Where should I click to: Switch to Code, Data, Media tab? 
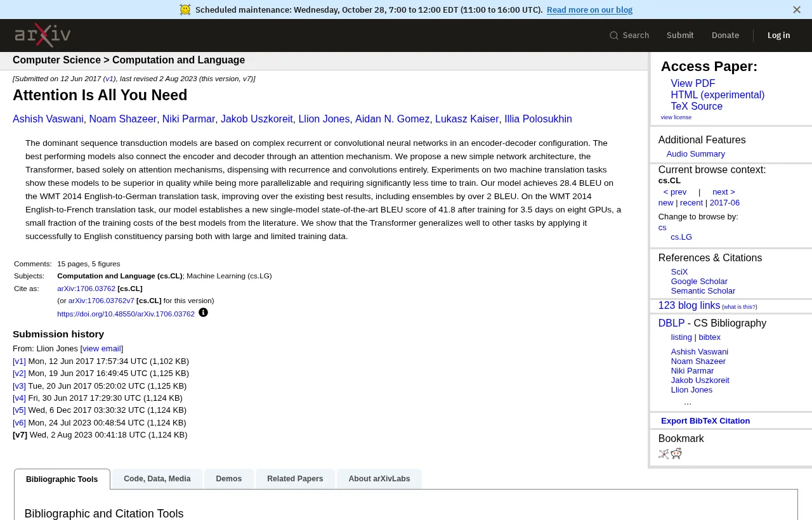pos(157,479)
